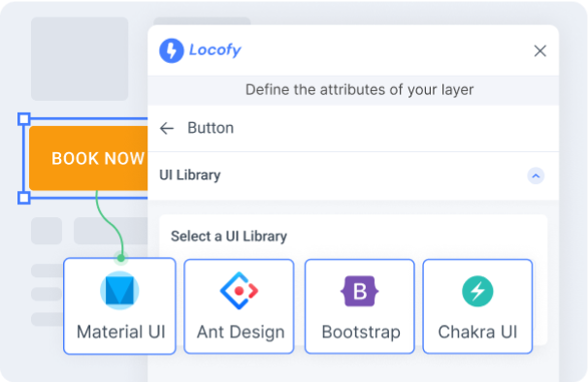Image resolution: width=588 pixels, height=382 pixels.
Task: Click the Locofy brand name text
Action: coord(214,50)
